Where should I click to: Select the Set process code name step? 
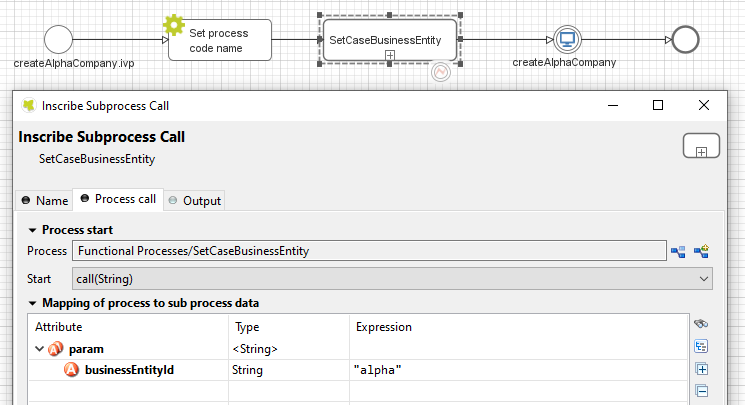(220, 40)
